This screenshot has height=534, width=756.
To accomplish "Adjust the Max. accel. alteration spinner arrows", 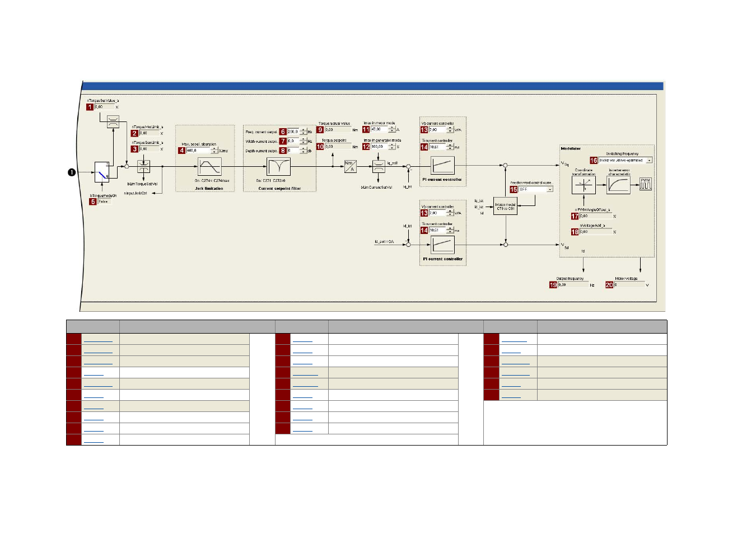I will [x=214, y=151].
